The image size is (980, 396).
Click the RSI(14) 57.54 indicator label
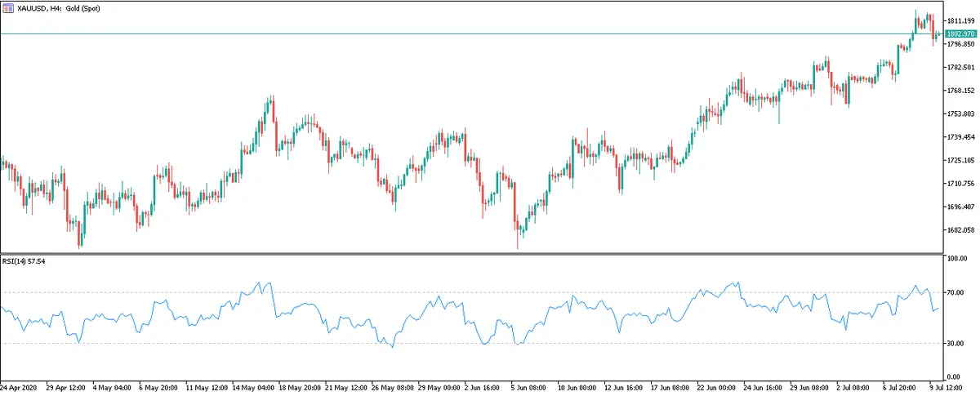click(24, 261)
